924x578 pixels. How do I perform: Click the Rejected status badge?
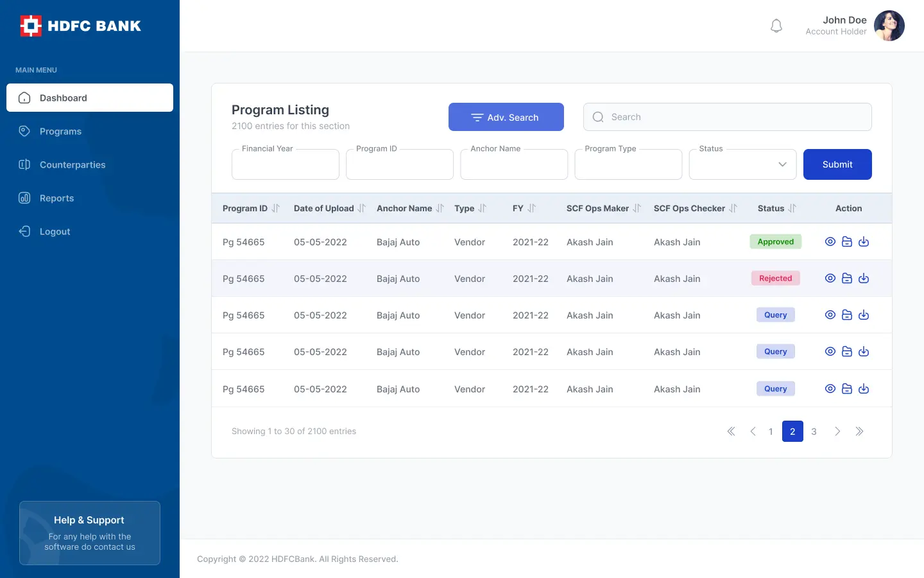tap(776, 278)
